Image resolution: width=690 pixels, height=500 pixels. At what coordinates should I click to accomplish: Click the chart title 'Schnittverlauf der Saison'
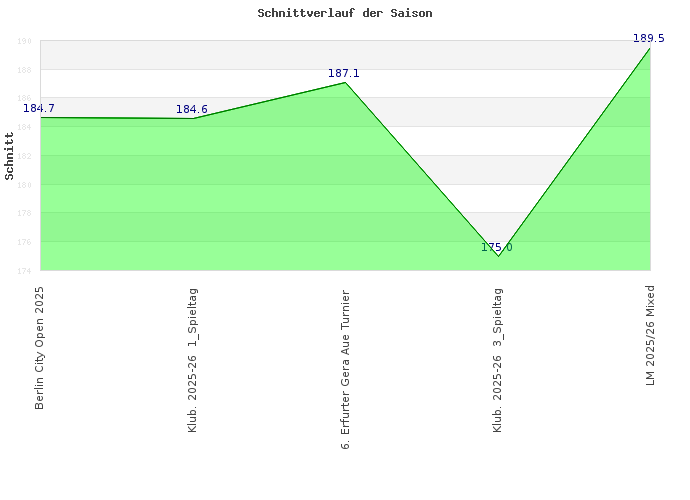point(344,14)
